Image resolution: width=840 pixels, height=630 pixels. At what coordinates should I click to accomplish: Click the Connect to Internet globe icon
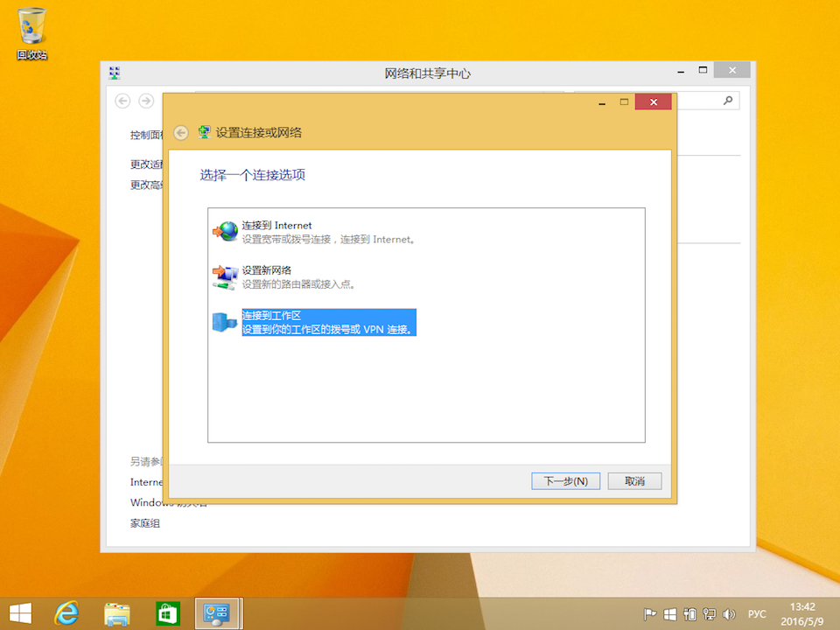point(225,231)
